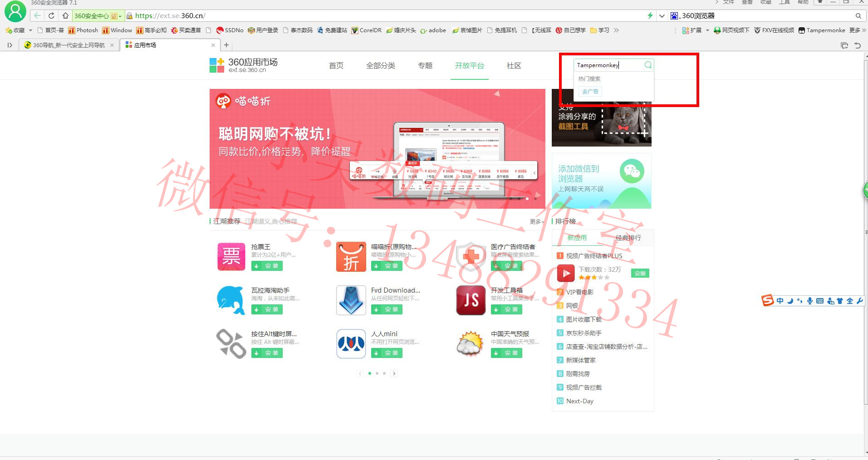Viewport: 868px width, 460px height.
Task: Install 抢票王 with its 安装 button
Action: click(x=267, y=266)
